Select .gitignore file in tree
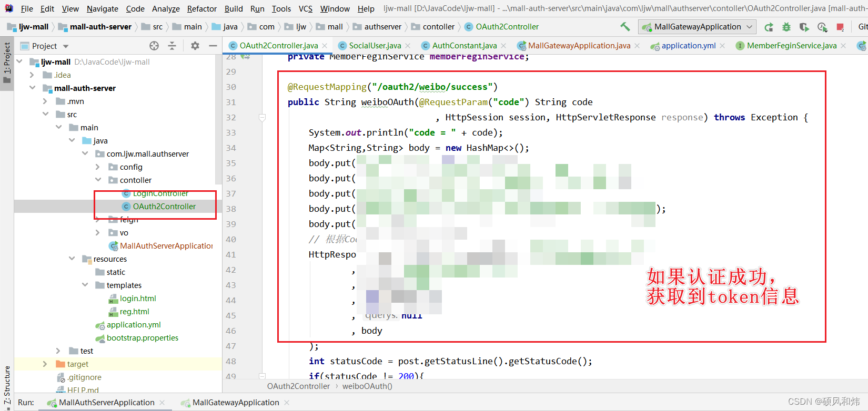 [84, 377]
